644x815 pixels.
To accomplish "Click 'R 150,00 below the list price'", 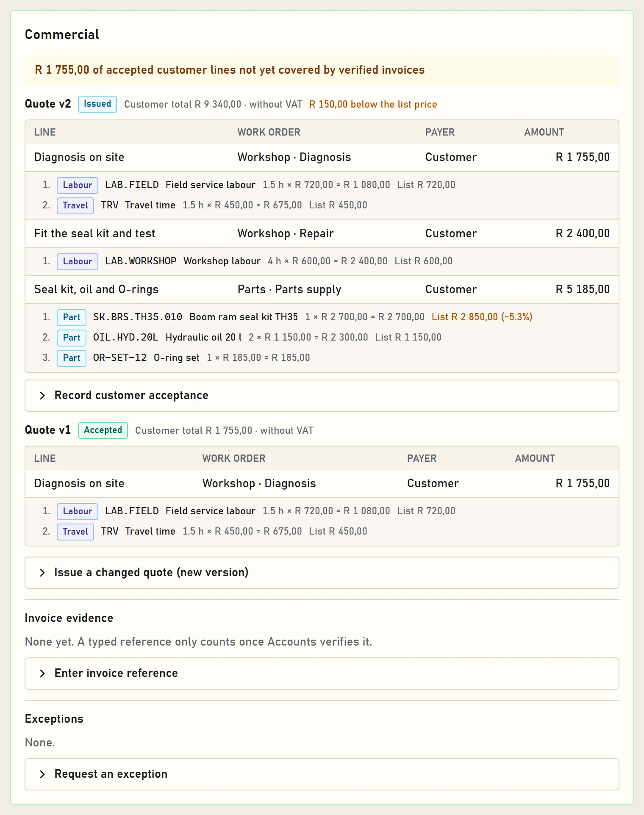I will [373, 105].
